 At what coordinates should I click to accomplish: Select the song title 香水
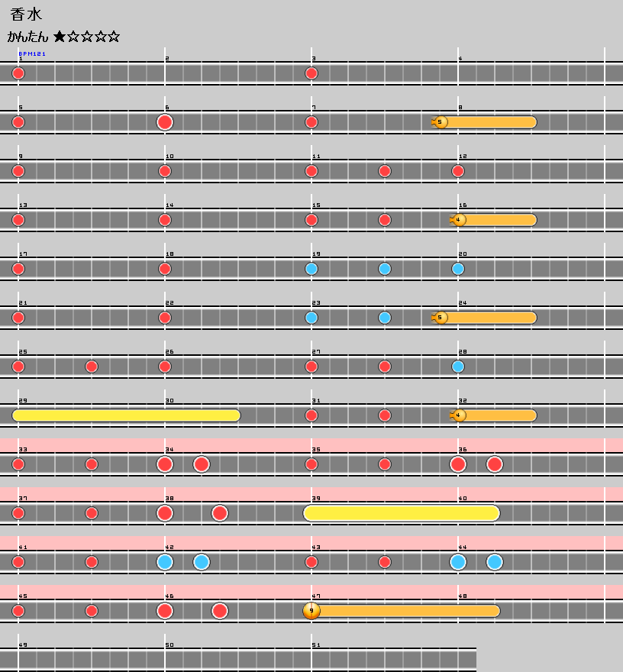[27, 15]
